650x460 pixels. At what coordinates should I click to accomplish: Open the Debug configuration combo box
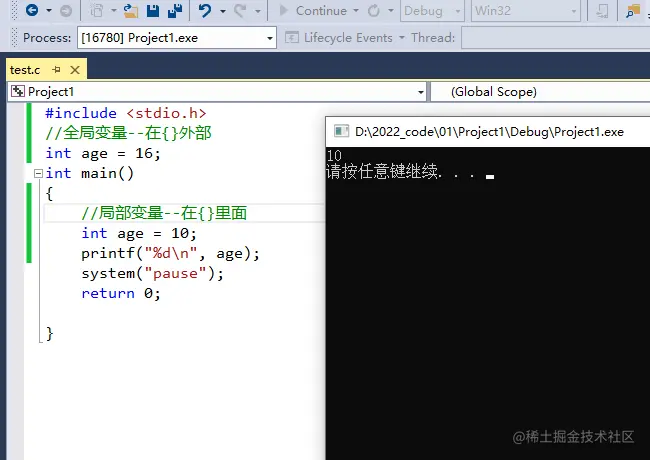[432, 11]
